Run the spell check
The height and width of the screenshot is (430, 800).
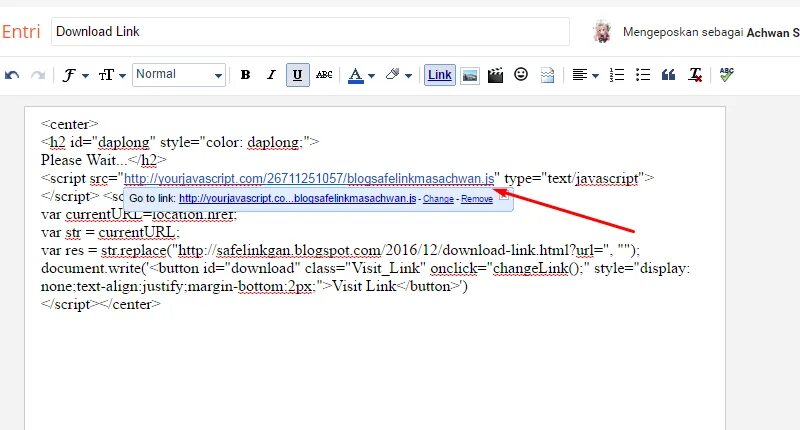[726, 74]
